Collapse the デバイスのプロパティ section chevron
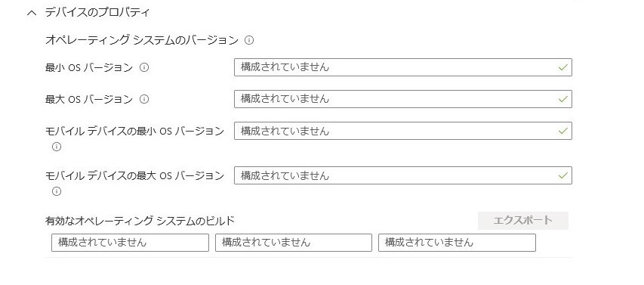This screenshot has width=644, height=285. (x=32, y=13)
